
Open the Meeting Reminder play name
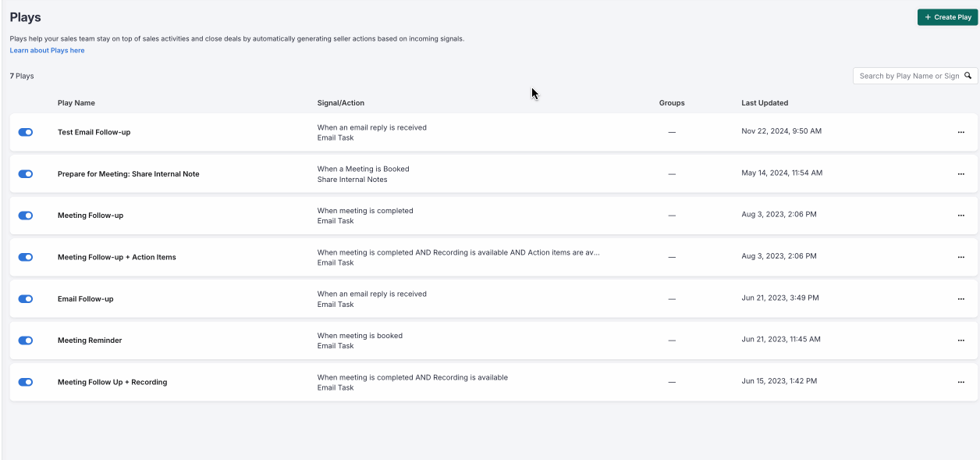point(90,341)
